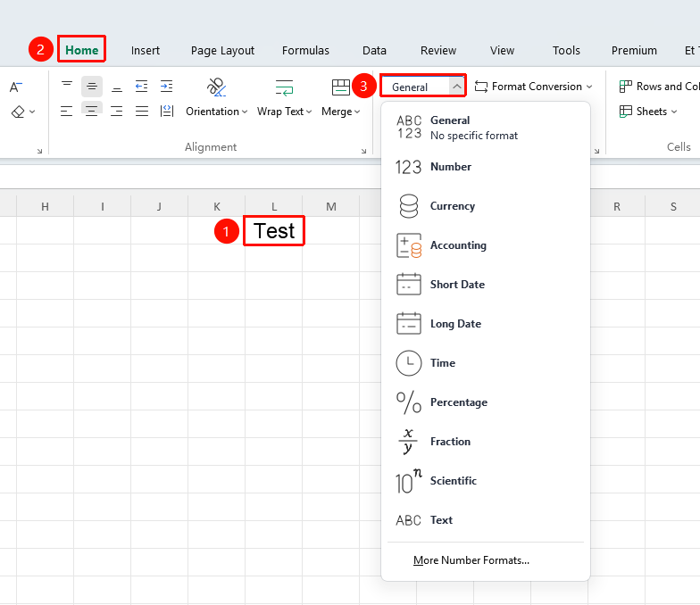Select General No specific format
Viewport: 700px width, 605px height.
click(x=486, y=128)
